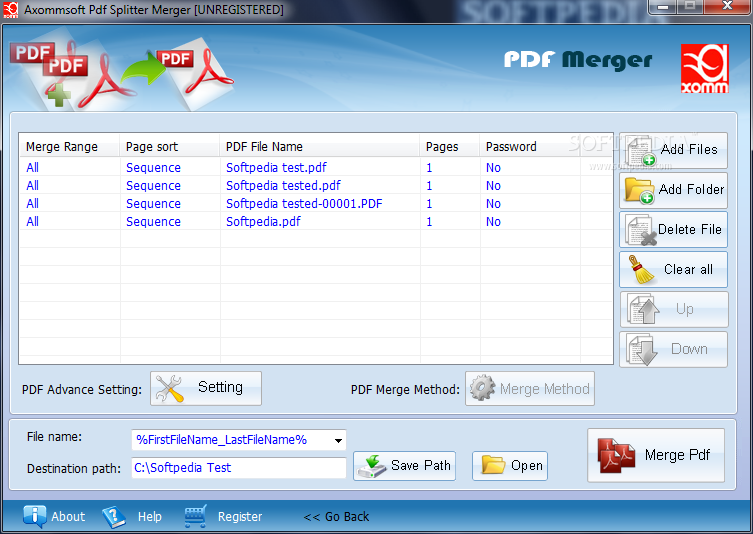Click the Register shopping cart icon

(195, 516)
